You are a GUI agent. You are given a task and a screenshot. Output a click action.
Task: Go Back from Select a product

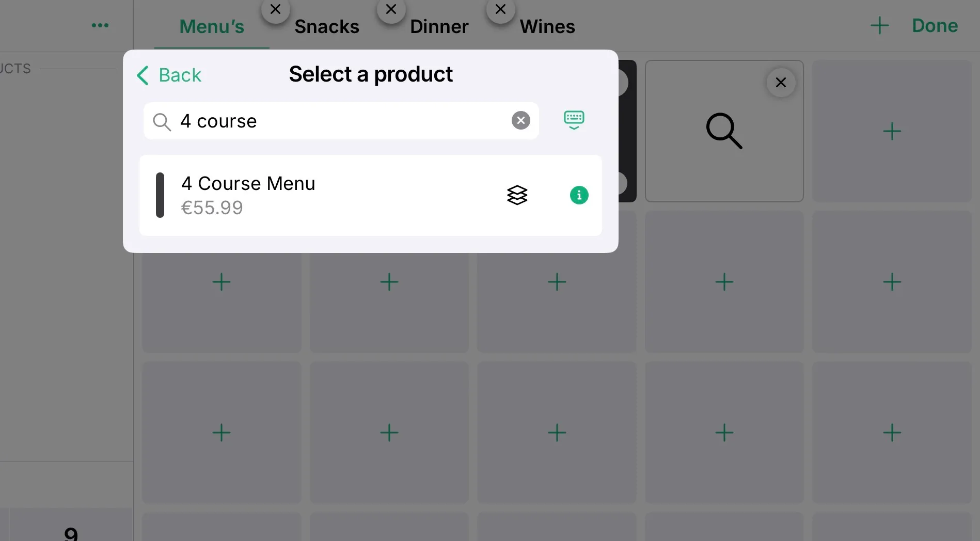pyautogui.click(x=169, y=75)
